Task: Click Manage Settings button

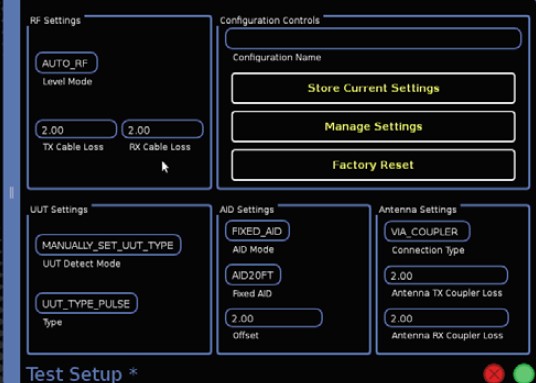Action: pyautogui.click(x=373, y=127)
